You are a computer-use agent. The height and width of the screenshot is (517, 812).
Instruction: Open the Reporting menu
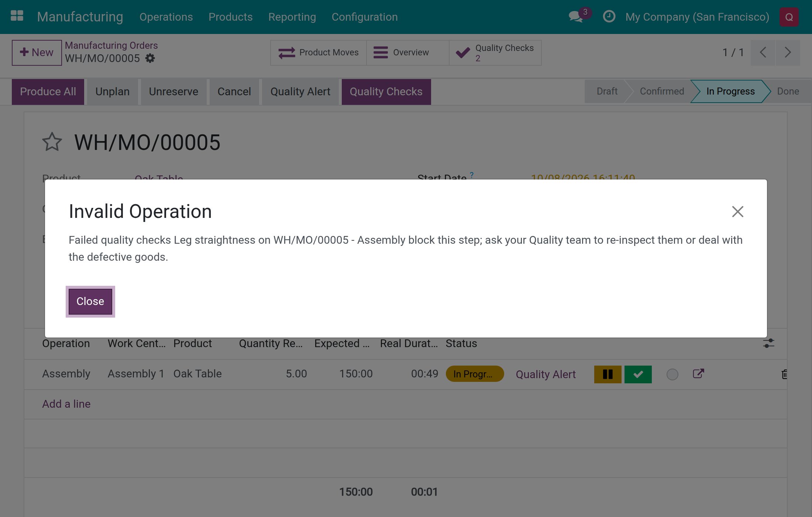click(x=292, y=17)
